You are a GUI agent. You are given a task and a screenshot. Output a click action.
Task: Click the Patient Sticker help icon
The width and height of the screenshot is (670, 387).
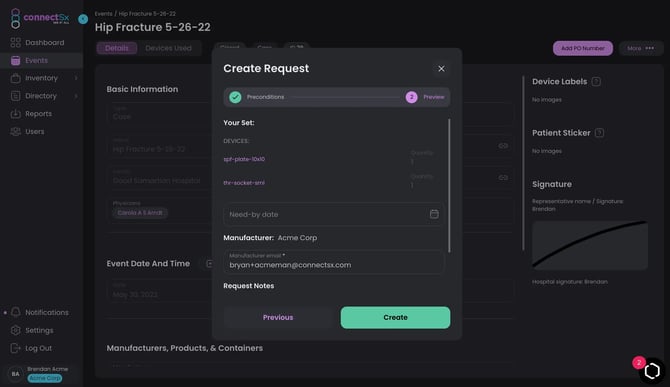(x=599, y=133)
